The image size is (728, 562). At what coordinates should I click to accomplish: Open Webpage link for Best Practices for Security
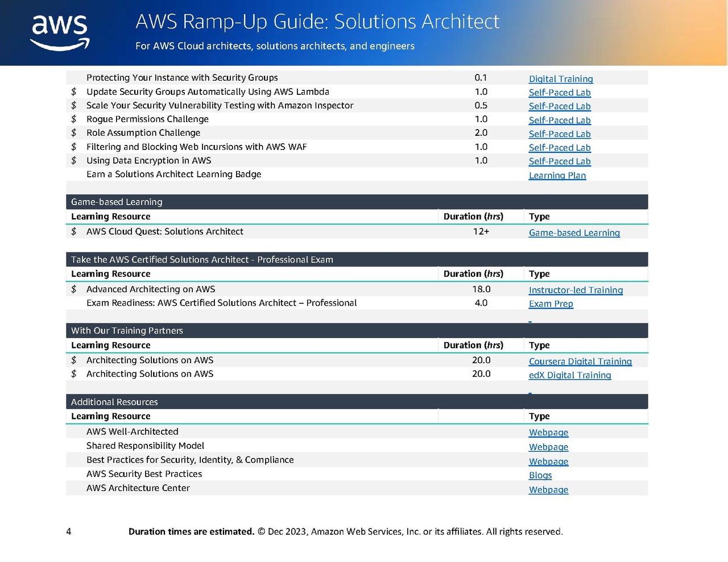pyautogui.click(x=548, y=462)
